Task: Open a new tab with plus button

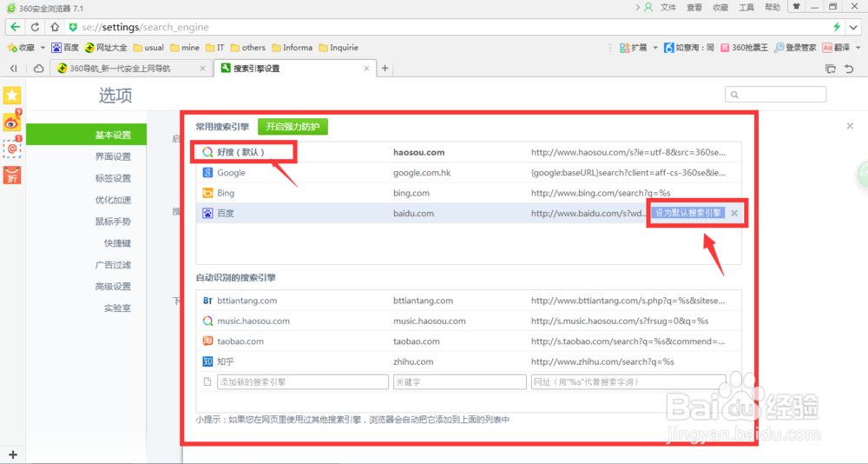Action: pyautogui.click(x=385, y=69)
